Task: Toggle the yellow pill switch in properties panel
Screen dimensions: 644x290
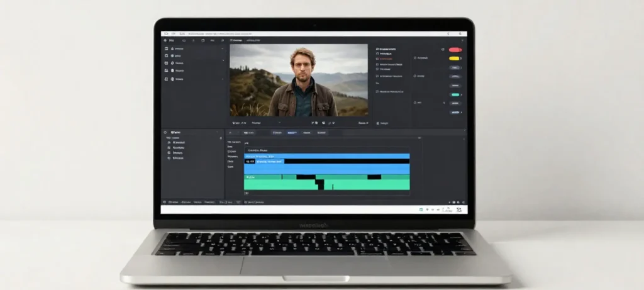Action: coord(454,59)
